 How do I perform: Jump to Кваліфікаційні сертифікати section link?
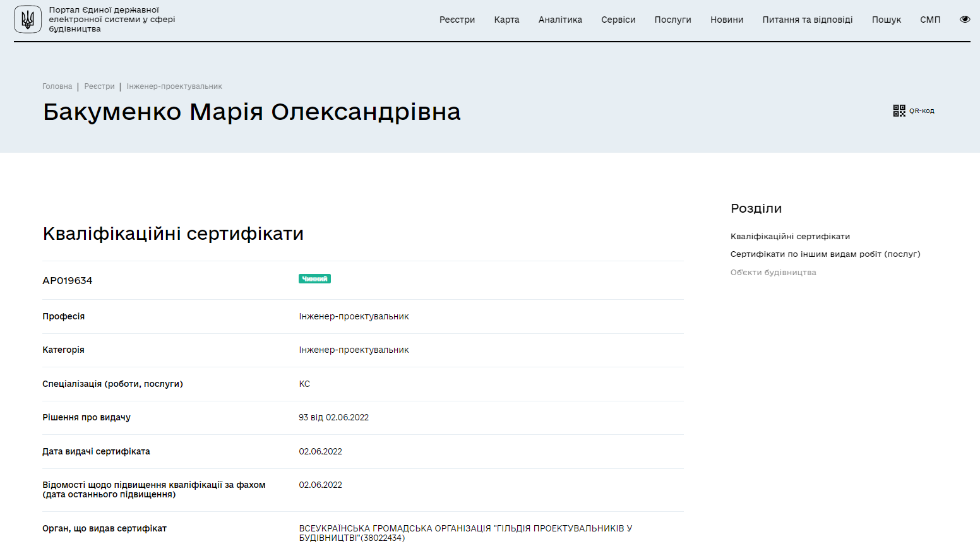[x=790, y=237]
